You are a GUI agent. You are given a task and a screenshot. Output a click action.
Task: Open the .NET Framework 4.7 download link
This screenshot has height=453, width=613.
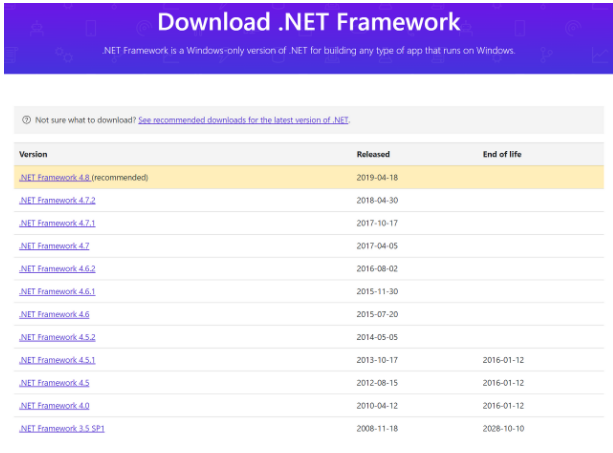point(54,246)
